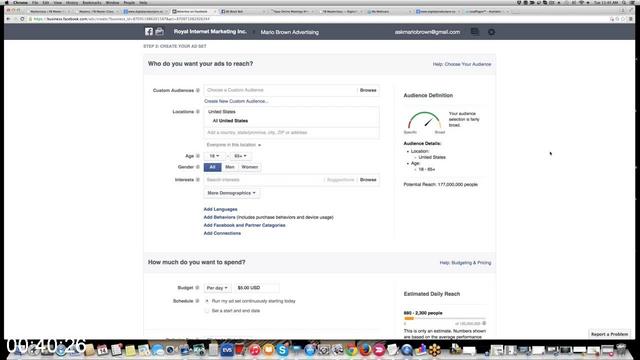Select the All gender option
The height and width of the screenshot is (360, 640).
(x=213, y=167)
